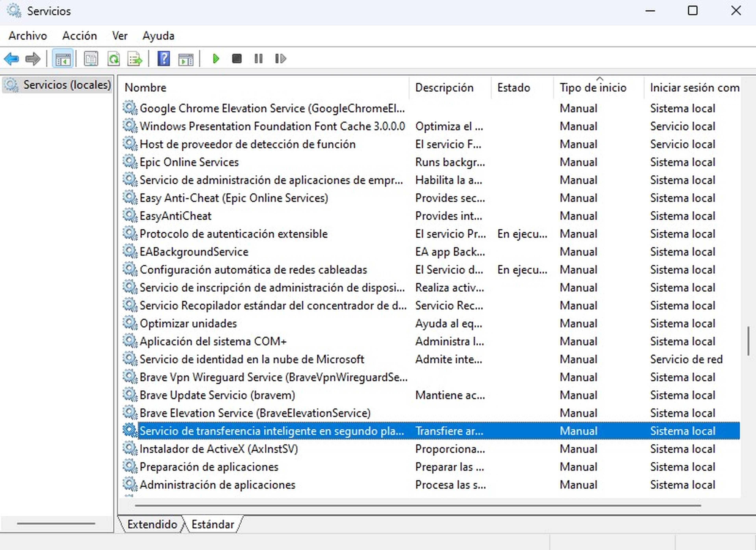Click the Forward arrow toolbar icon
756x550 pixels.
[x=33, y=59]
